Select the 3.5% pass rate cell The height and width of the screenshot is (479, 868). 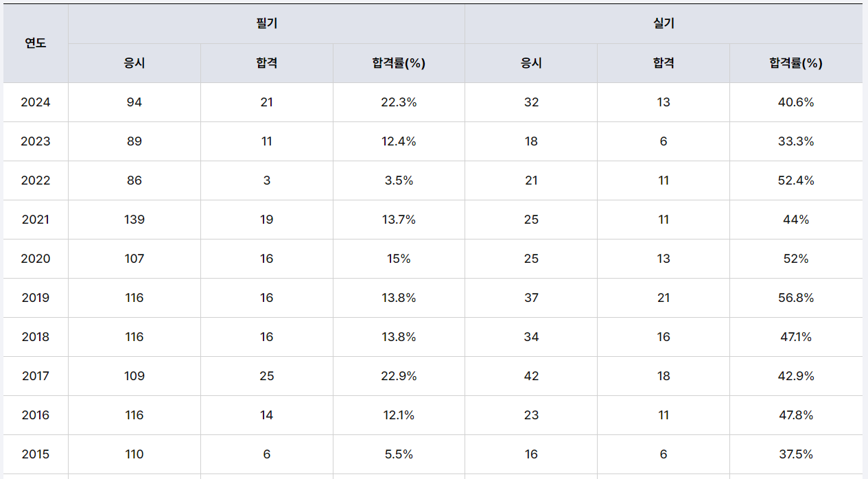(x=399, y=180)
